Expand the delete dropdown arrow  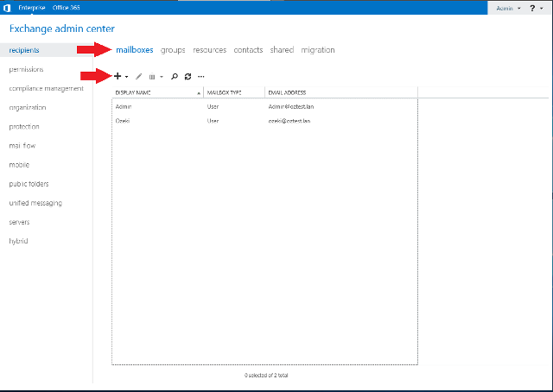point(162,77)
